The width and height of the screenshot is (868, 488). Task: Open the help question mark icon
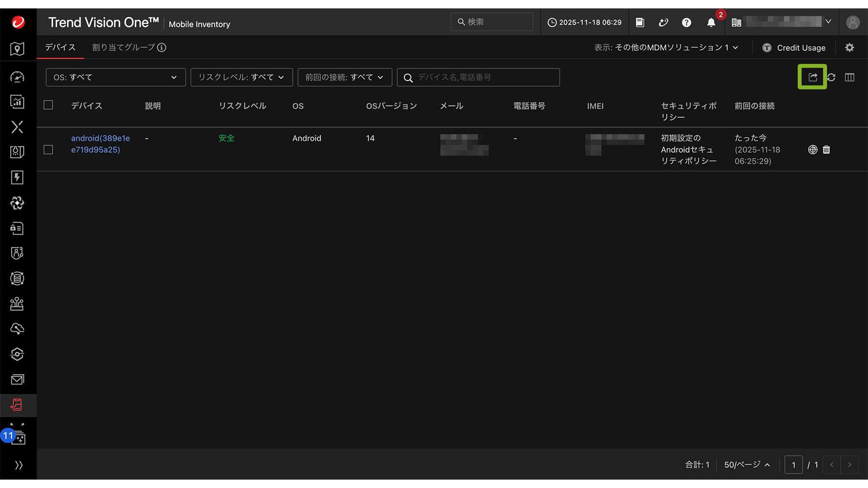[x=686, y=22]
